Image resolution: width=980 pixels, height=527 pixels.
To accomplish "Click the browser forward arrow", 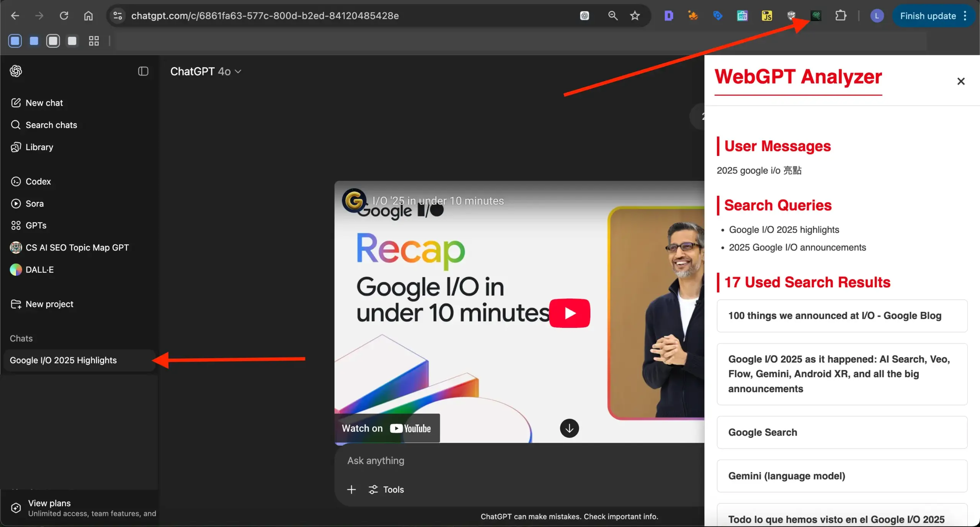I will pos(39,16).
